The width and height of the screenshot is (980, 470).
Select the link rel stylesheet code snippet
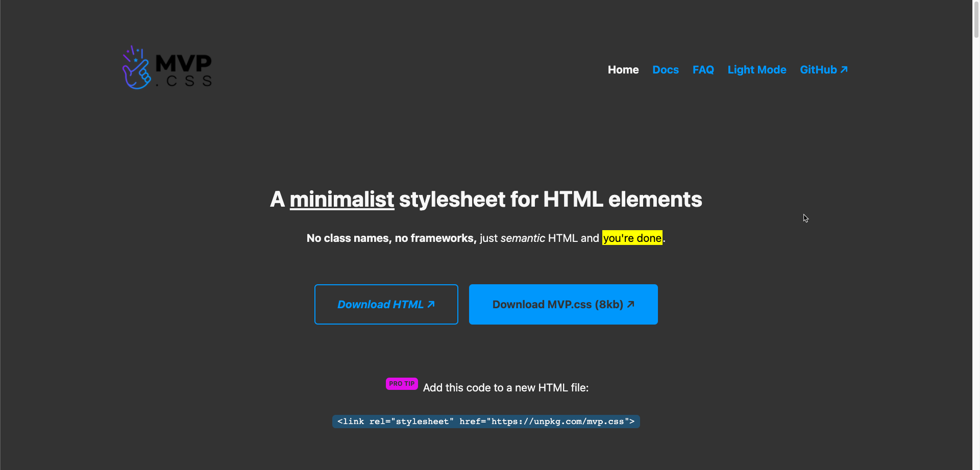tap(486, 422)
